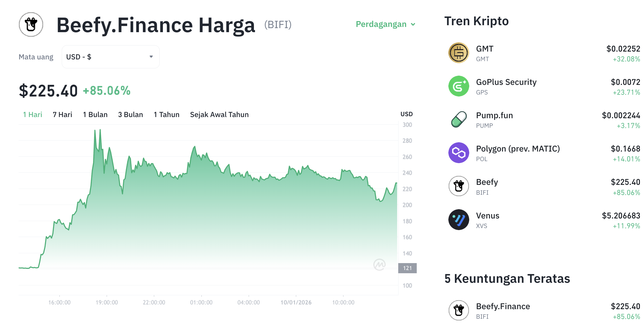Image resolution: width=644 pixels, height=328 pixels.
Task: Open the Venus XVS listing
Action: 493,220
